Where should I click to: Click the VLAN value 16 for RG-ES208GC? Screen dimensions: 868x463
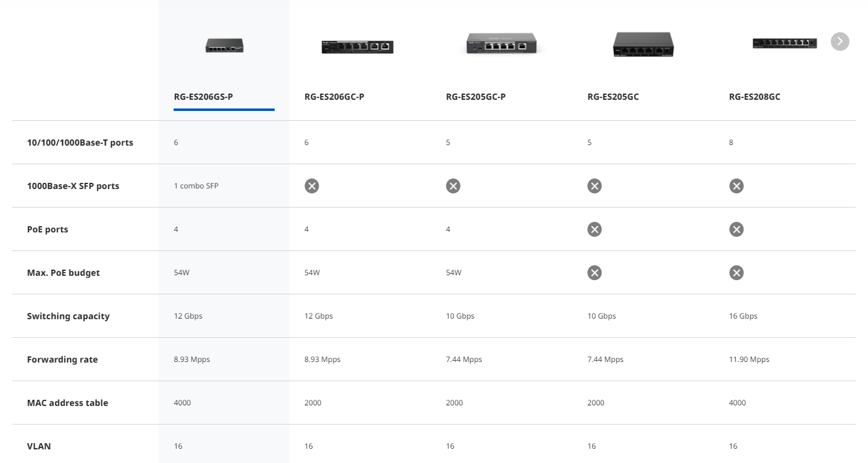tap(733, 446)
